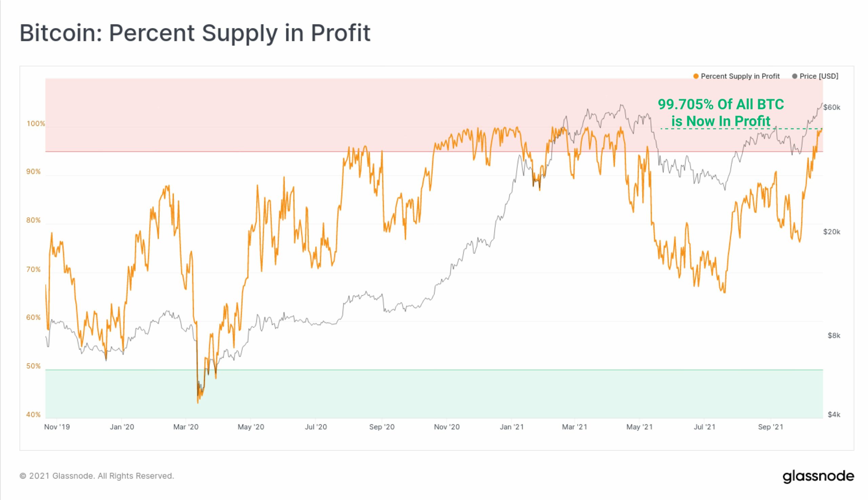
Task: Click the 100% left axis label
Action: (x=36, y=124)
